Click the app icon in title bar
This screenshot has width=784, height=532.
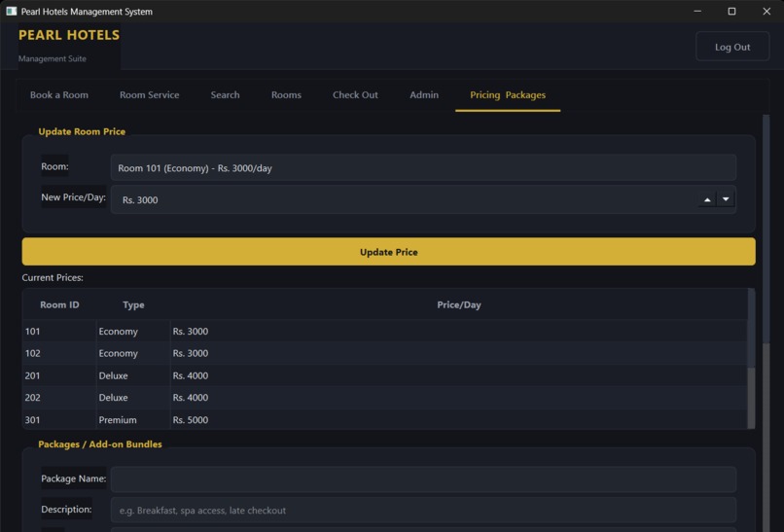(11, 11)
